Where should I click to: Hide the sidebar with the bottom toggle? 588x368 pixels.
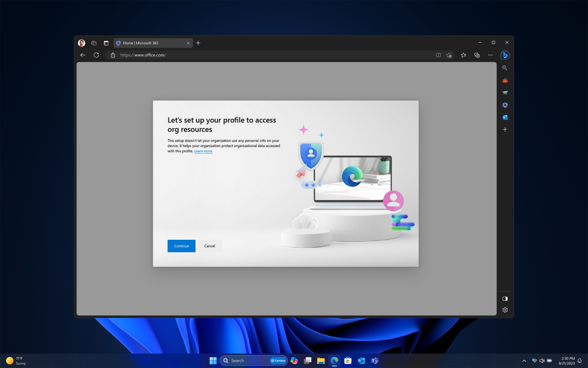click(505, 298)
